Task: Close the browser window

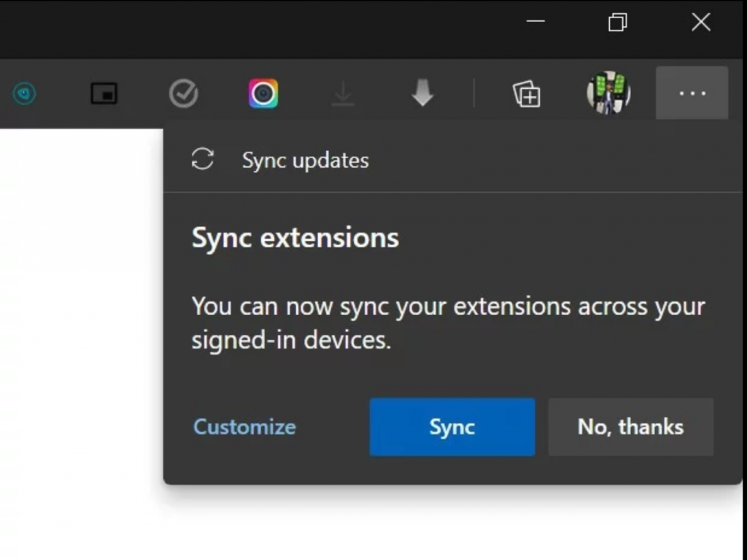Action: pos(700,22)
